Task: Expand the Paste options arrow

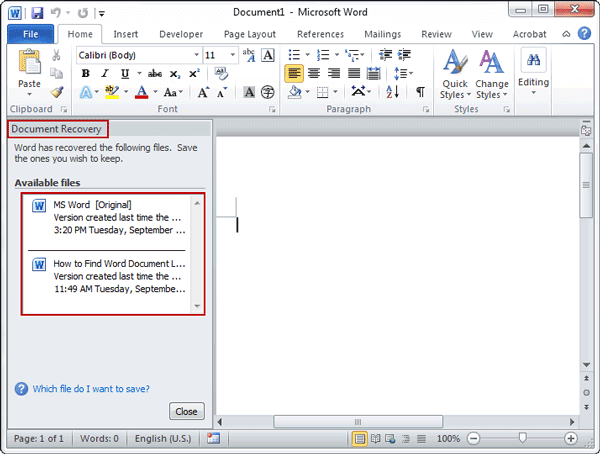Action: point(29,94)
